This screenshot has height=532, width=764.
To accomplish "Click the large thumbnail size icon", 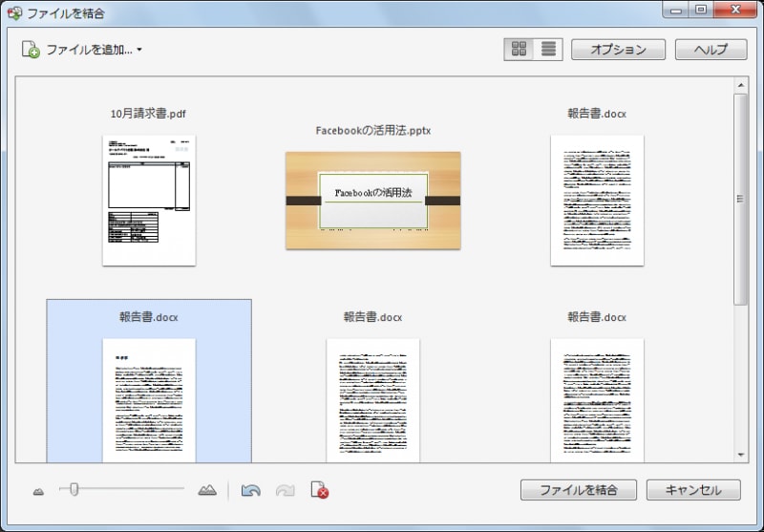I will point(207,490).
